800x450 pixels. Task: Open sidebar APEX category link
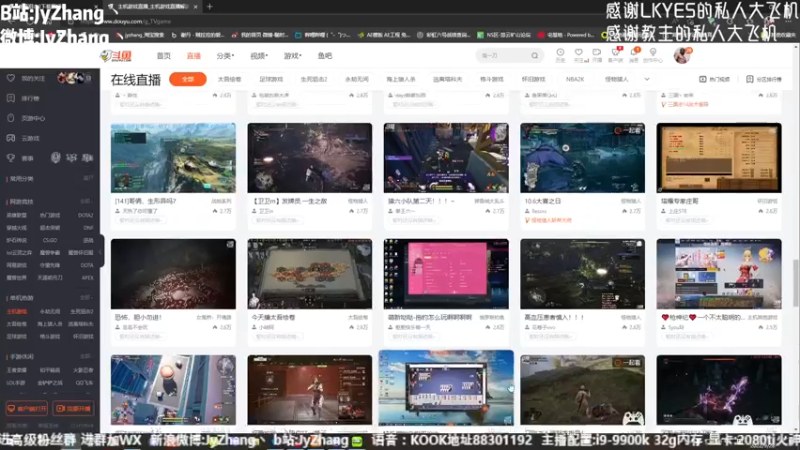pyautogui.click(x=87, y=278)
